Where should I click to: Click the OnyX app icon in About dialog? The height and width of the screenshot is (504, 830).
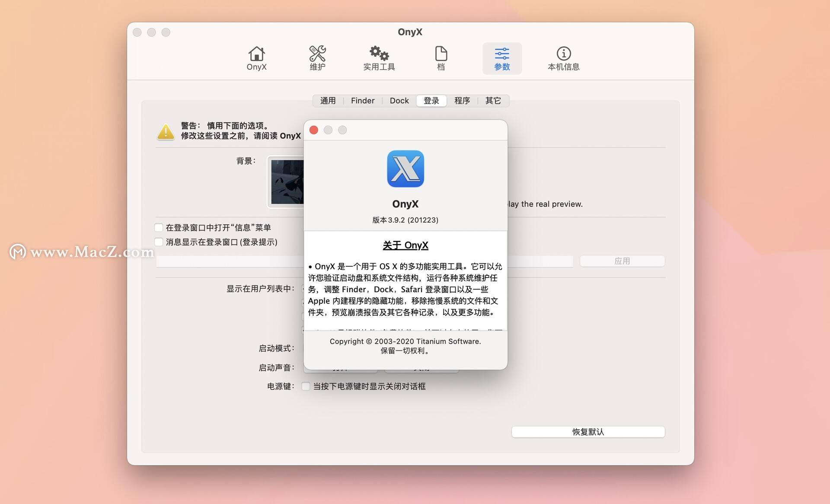click(x=405, y=169)
